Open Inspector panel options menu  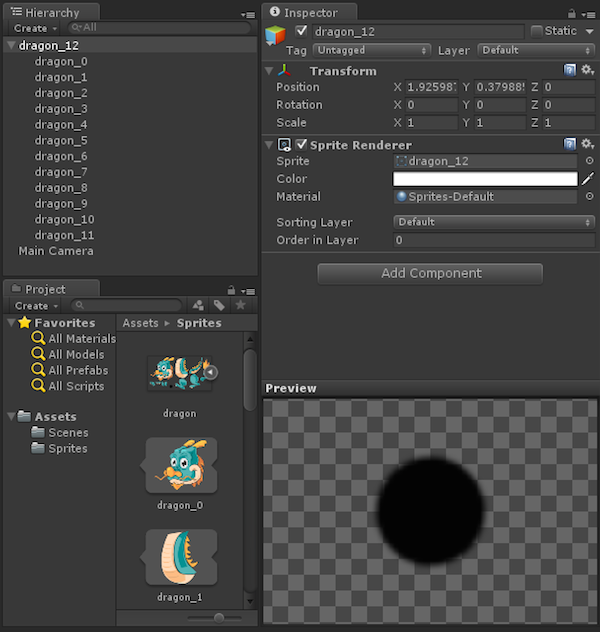click(588, 15)
